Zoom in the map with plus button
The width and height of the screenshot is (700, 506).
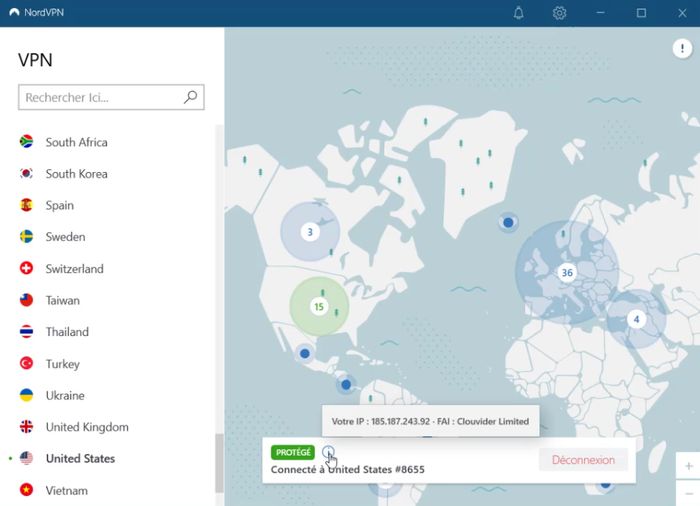[689, 466]
